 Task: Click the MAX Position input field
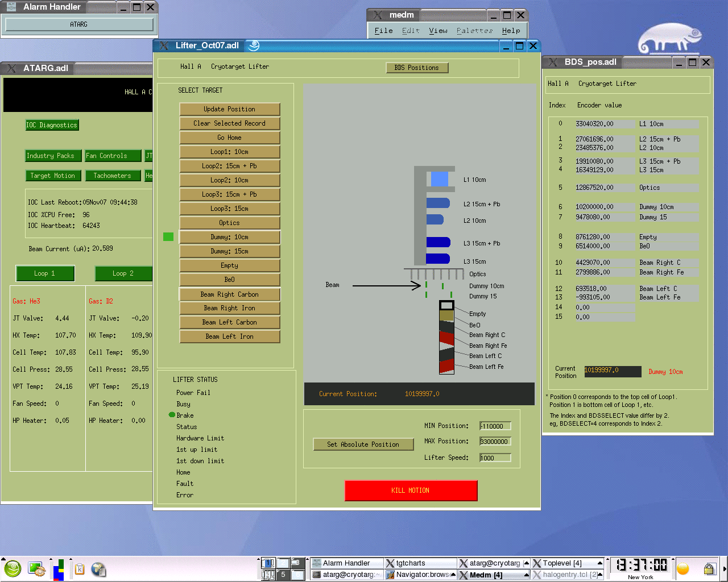495,442
